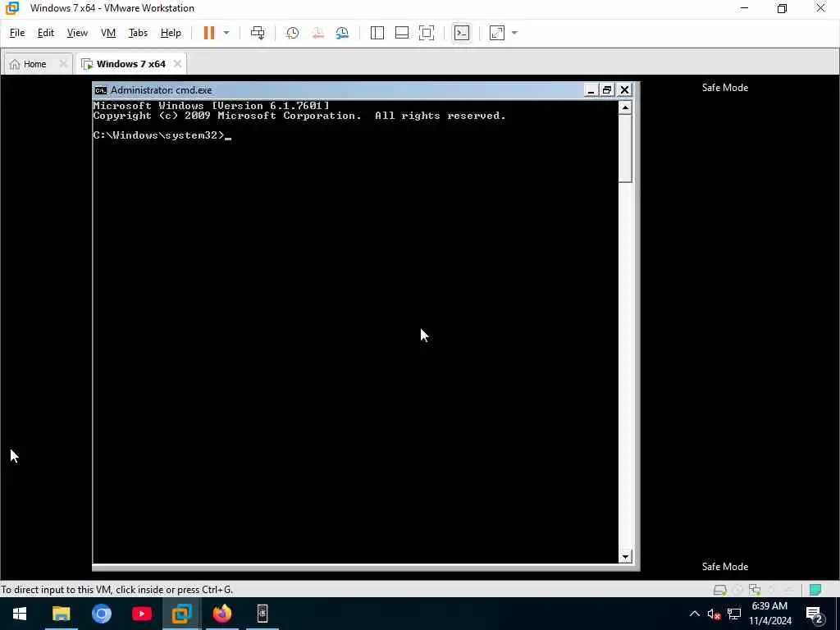Click the network tray icon
This screenshot has height=630, width=840.
(734, 614)
